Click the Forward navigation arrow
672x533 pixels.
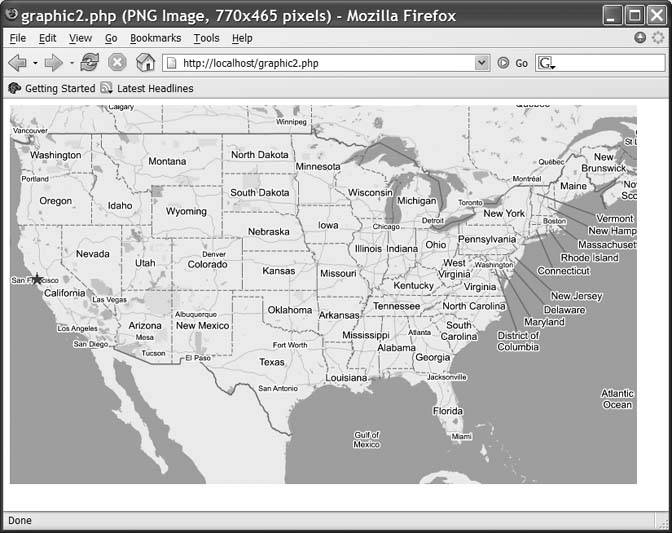[x=53, y=63]
